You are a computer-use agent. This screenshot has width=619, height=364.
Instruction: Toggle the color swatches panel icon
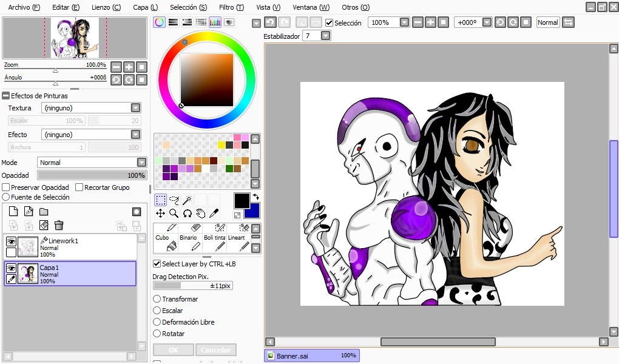pyautogui.click(x=215, y=22)
